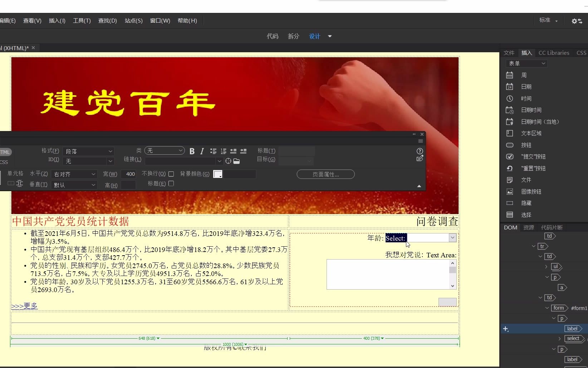Open the ID dropdown

tap(88, 161)
